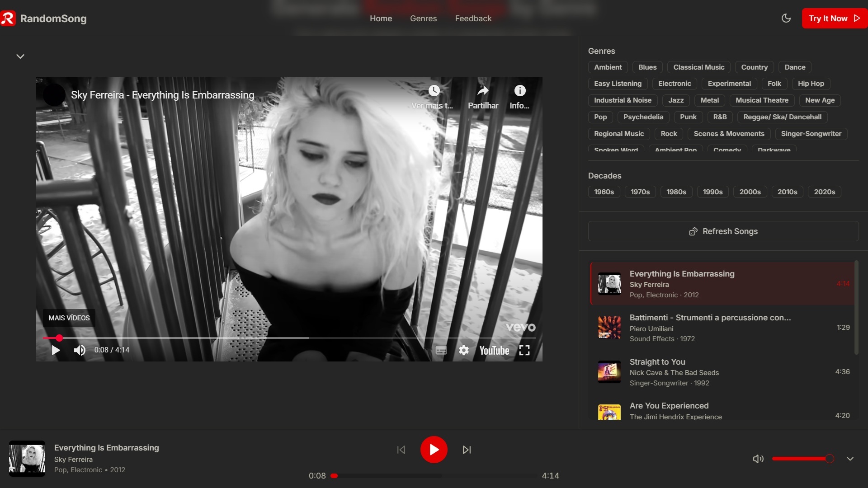Select the Hip Hop genre tag
This screenshot has width=868, height=488.
point(811,84)
